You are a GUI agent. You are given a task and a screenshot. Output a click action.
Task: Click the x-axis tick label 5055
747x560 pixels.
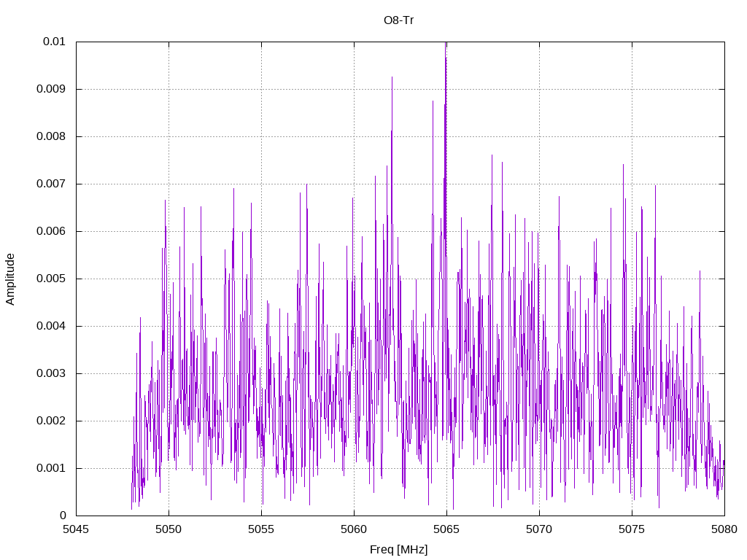pos(262,529)
